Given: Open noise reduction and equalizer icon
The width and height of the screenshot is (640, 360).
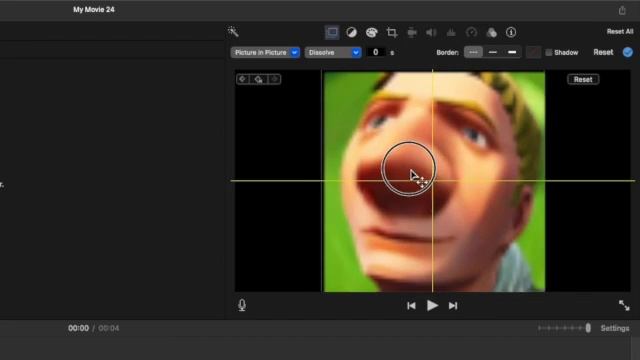Looking at the screenshot, I should (451, 32).
